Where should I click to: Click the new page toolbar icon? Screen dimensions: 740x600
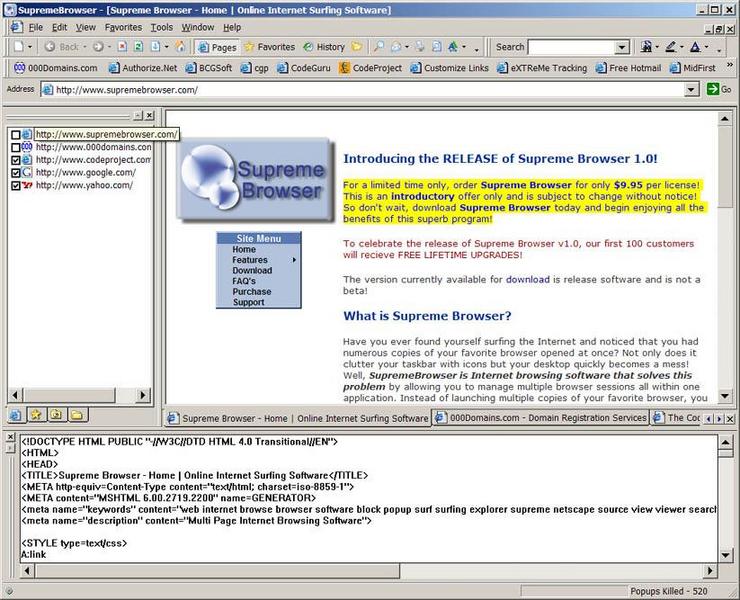point(19,47)
